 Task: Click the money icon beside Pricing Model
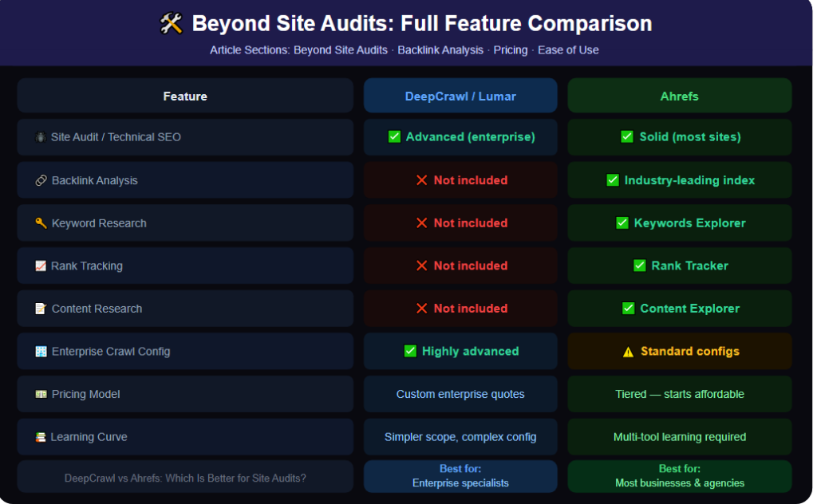(41, 394)
